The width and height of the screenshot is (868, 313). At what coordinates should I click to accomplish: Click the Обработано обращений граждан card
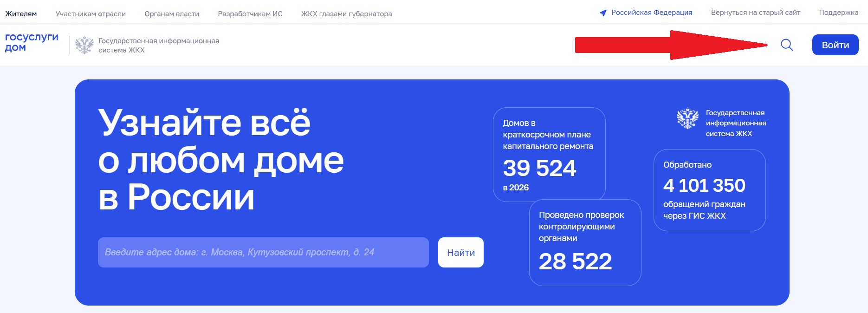click(x=710, y=190)
